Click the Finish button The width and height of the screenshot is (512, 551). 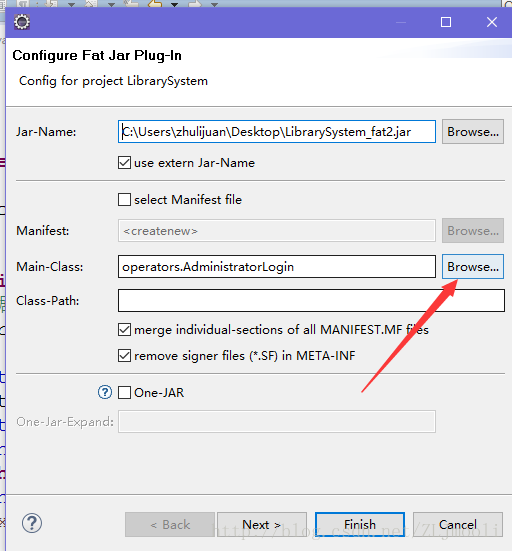[x=360, y=524]
